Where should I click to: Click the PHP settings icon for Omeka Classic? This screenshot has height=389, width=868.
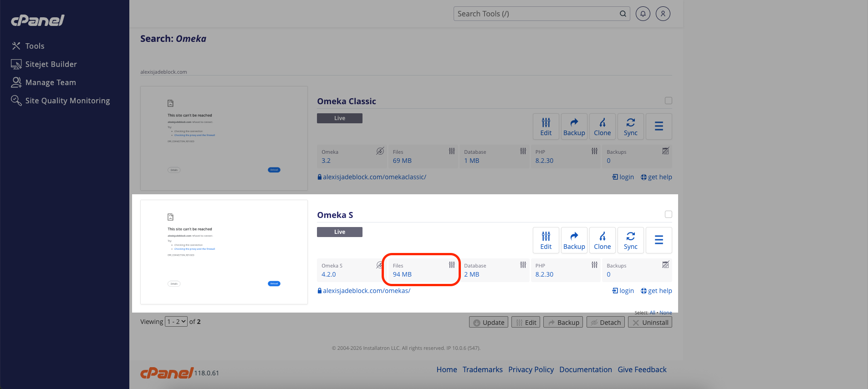point(594,151)
